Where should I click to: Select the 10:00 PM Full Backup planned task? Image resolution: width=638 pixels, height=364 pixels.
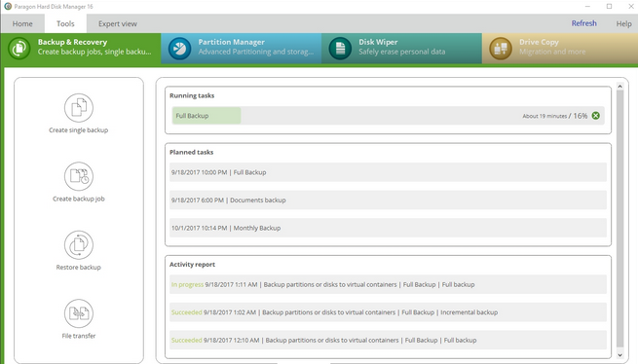point(389,172)
